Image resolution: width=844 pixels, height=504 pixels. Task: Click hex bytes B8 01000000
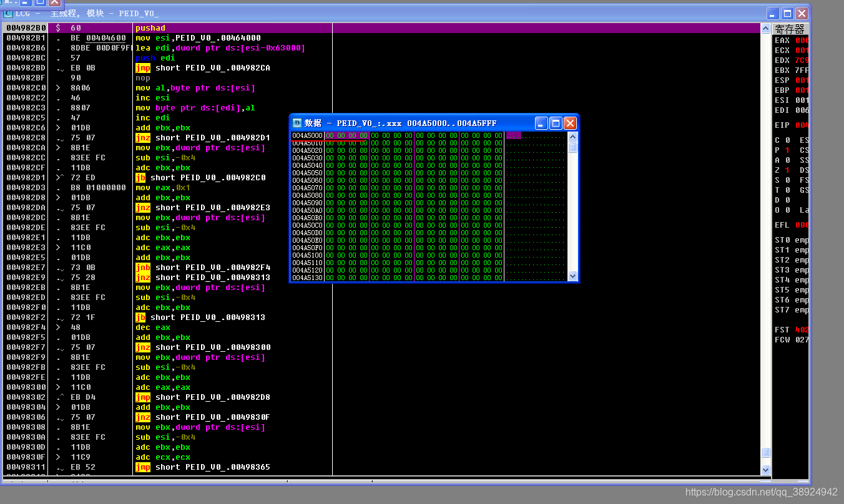98,188
